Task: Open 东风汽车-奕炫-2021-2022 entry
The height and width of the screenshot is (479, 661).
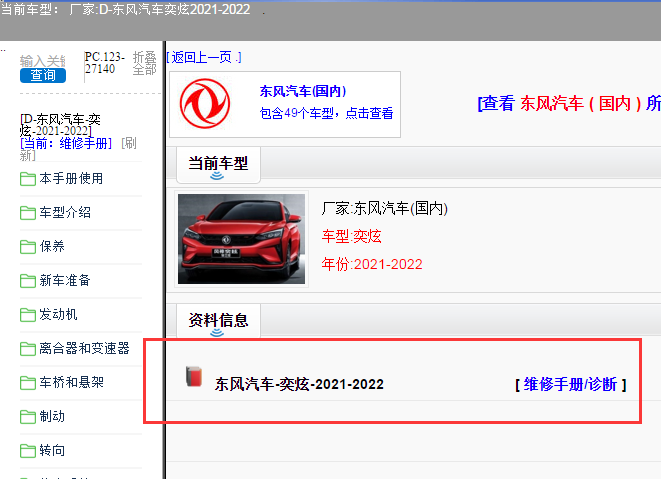Action: (x=299, y=385)
